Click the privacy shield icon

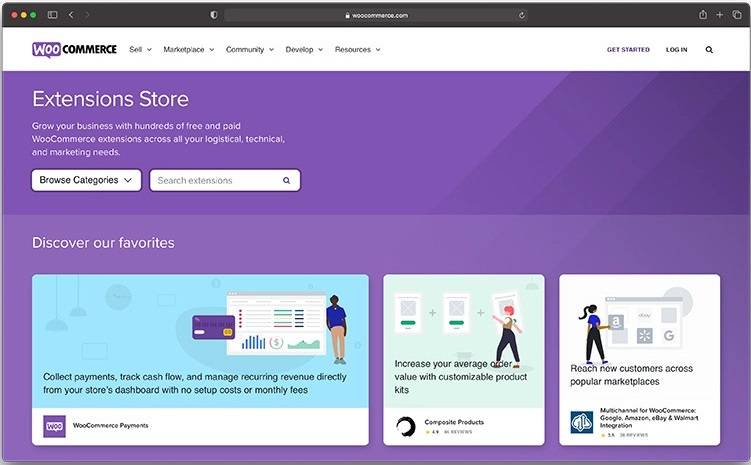[x=214, y=15]
